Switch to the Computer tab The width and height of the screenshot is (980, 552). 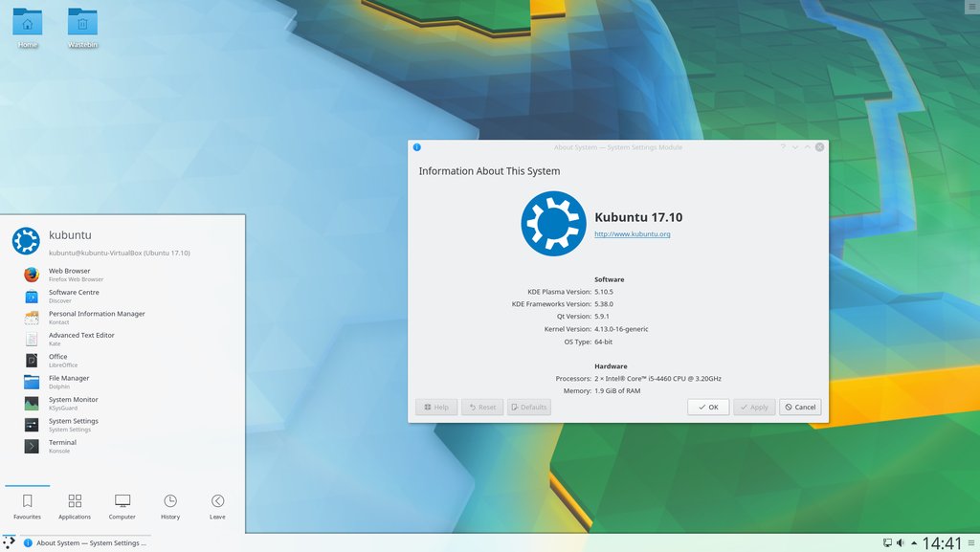pos(122,506)
